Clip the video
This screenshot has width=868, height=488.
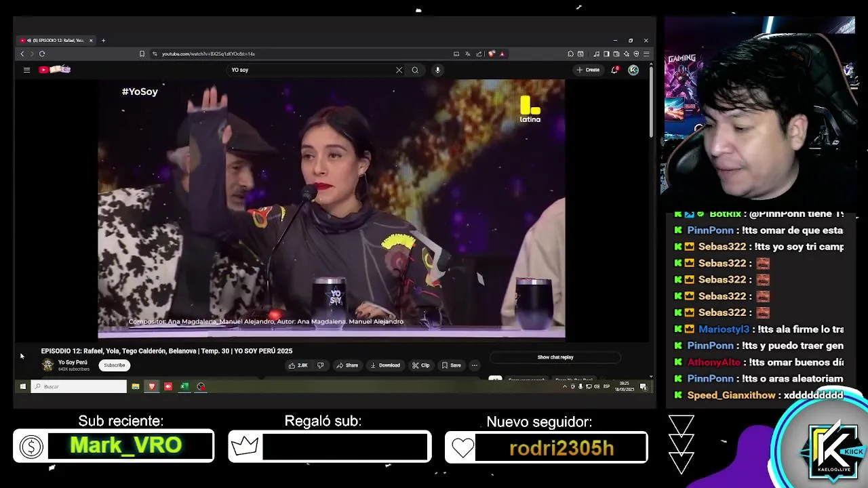[x=421, y=365]
